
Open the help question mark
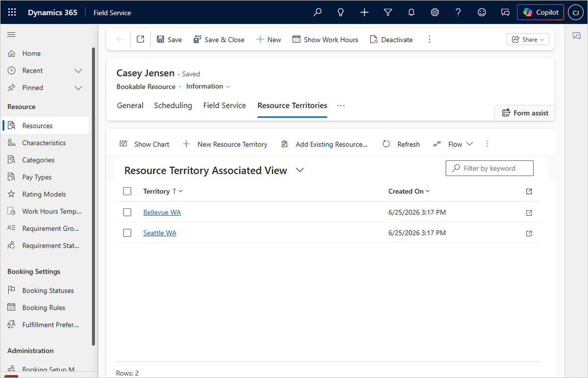click(458, 12)
